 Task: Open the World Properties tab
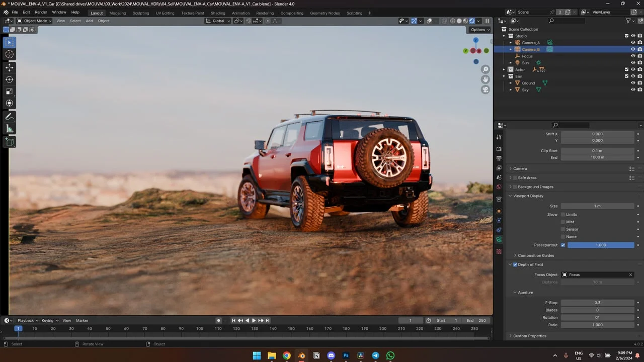[x=499, y=186]
